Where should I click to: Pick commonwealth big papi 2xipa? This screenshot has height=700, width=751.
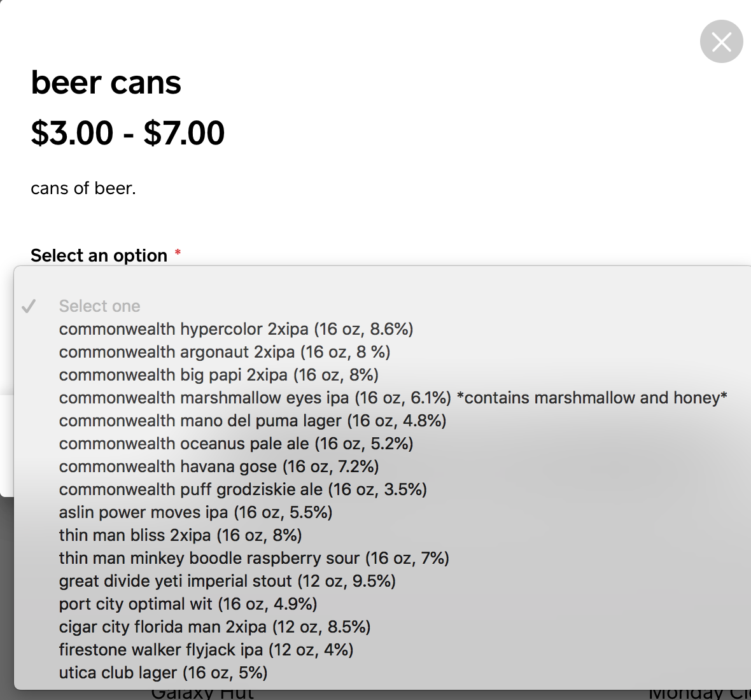[219, 375]
